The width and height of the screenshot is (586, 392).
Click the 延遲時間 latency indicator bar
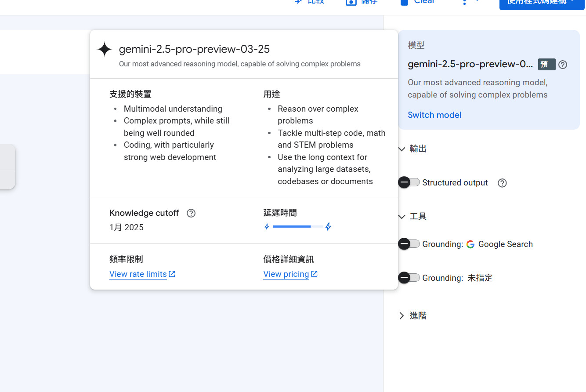297,227
